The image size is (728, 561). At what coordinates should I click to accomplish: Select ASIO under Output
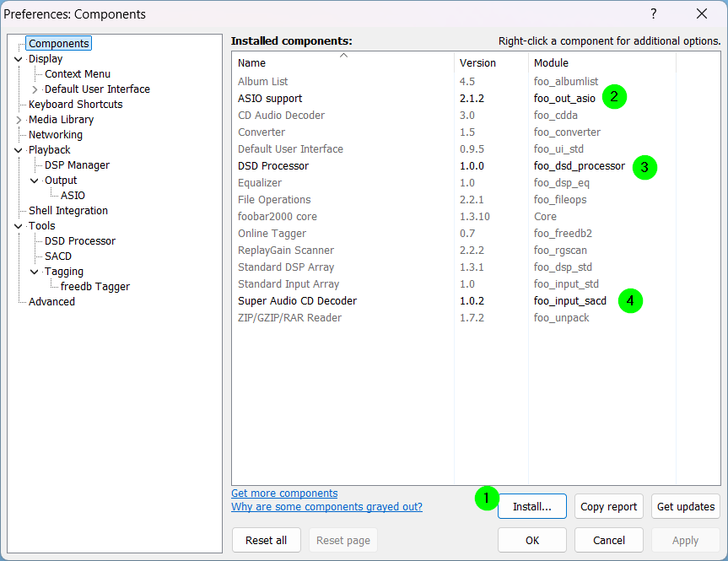click(x=73, y=196)
